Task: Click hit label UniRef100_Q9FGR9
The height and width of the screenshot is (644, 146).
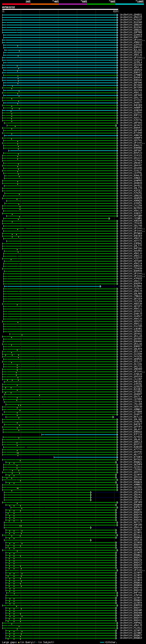Action: point(131,503)
